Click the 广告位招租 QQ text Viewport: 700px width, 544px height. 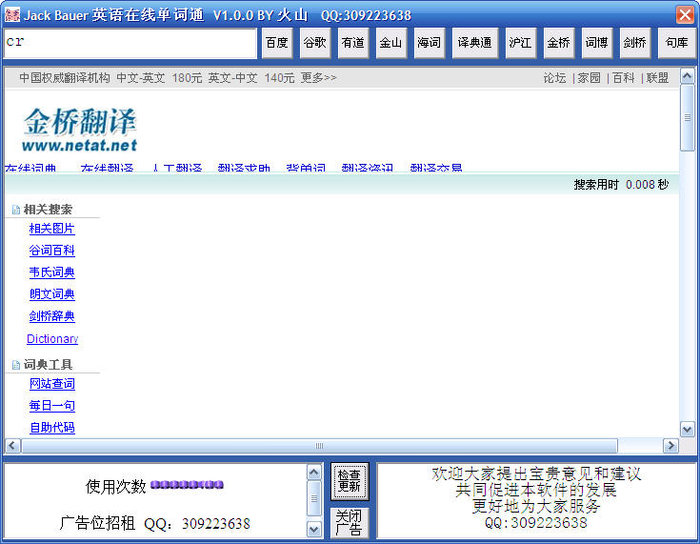point(154,523)
